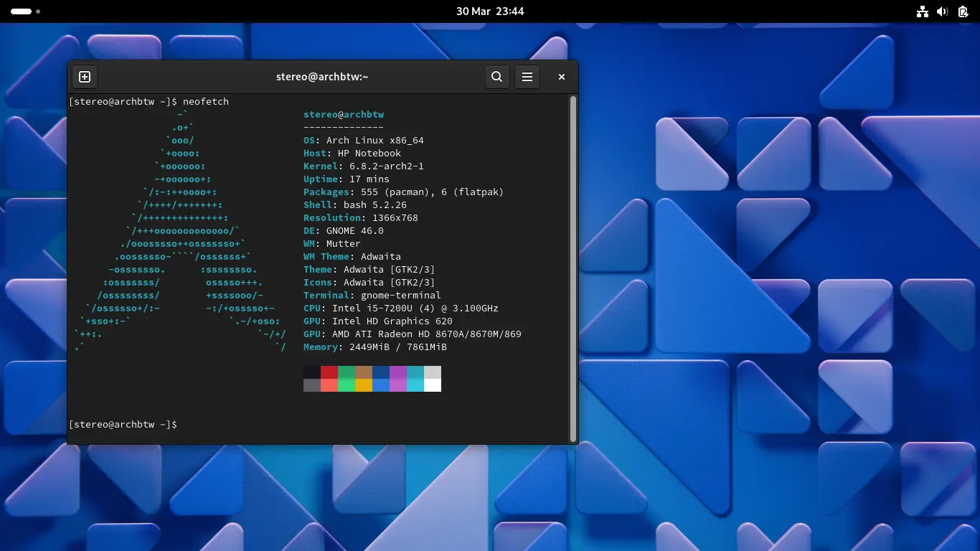Click the "Shell: bash 5.2.26" line
The image size is (980, 551).
(x=355, y=204)
